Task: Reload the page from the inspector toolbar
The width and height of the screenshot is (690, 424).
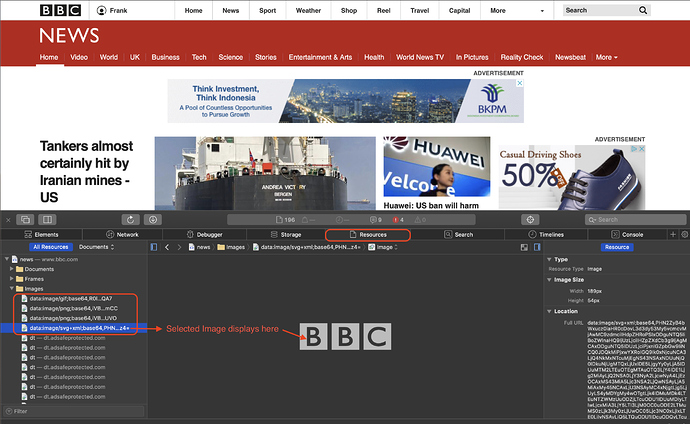Action: pyautogui.click(x=130, y=219)
